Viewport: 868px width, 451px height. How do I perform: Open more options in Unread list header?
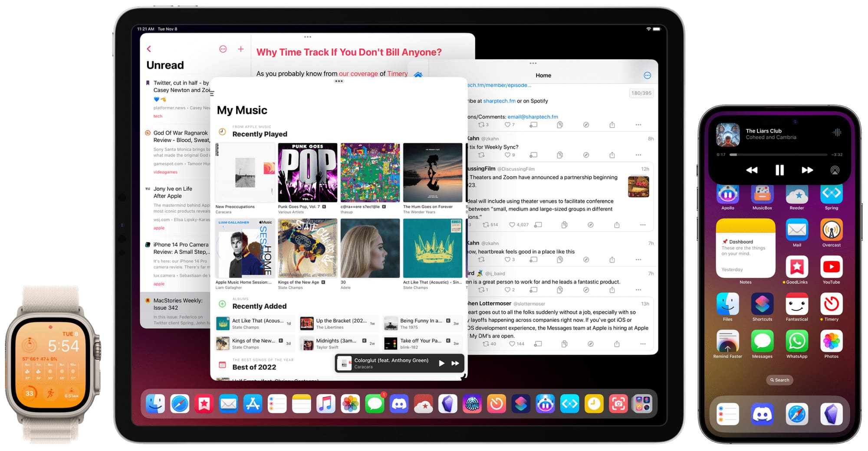click(x=223, y=49)
